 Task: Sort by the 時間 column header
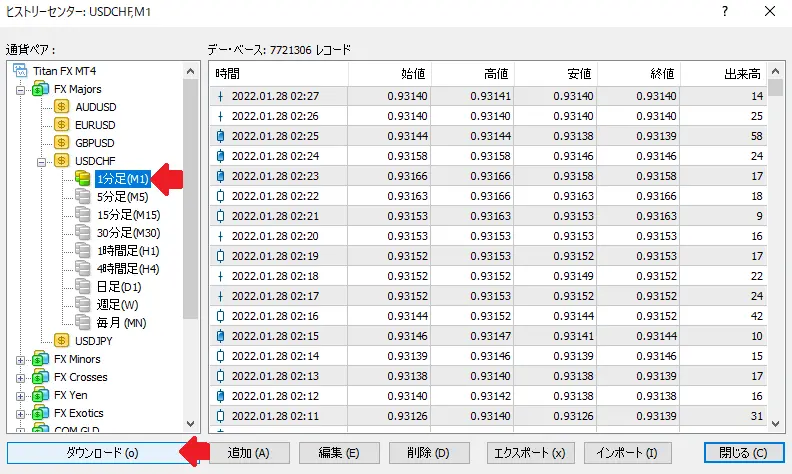point(280,74)
